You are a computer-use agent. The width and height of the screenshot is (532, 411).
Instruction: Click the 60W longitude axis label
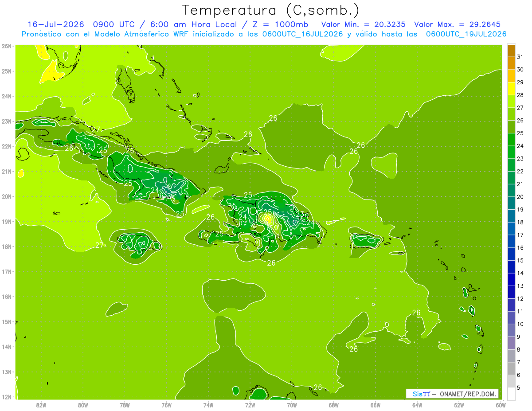click(501, 405)
